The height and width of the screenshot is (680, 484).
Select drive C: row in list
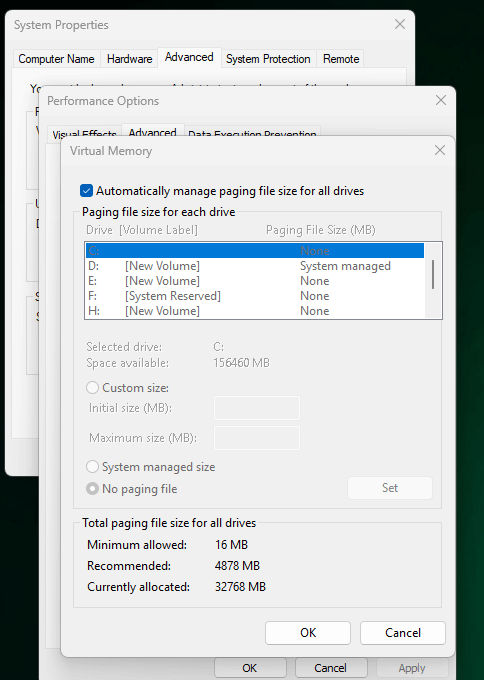pos(255,251)
